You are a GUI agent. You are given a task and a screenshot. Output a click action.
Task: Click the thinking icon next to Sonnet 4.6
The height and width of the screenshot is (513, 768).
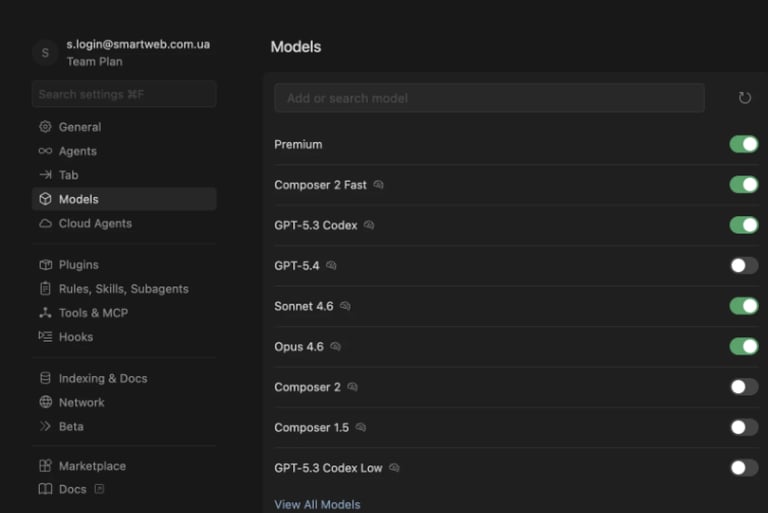345,306
